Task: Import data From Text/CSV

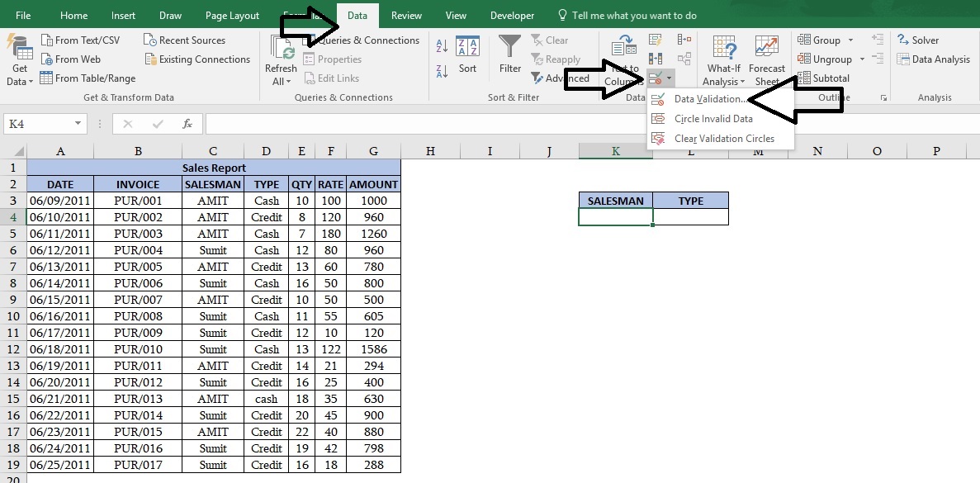Action: point(80,40)
